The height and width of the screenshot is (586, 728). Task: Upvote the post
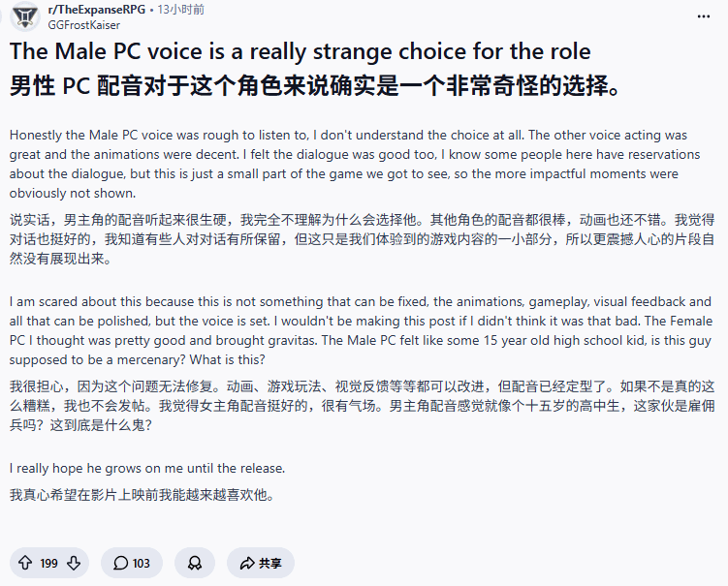[25, 563]
